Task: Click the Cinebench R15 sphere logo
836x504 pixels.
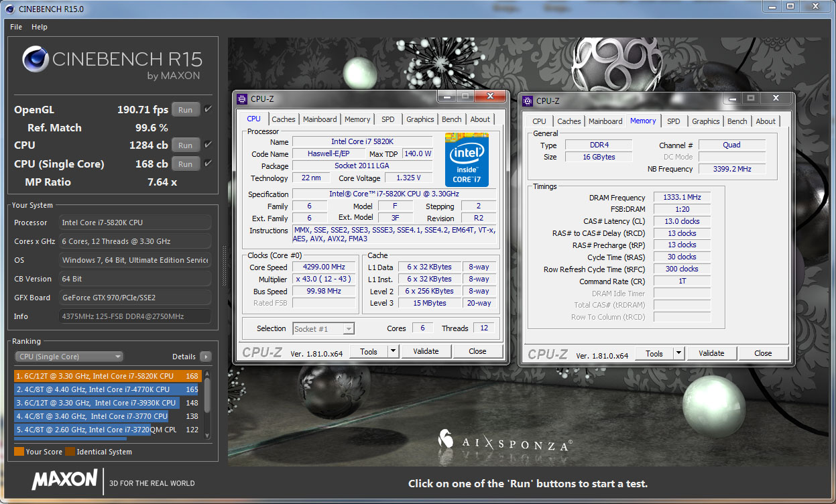Action: point(35,59)
